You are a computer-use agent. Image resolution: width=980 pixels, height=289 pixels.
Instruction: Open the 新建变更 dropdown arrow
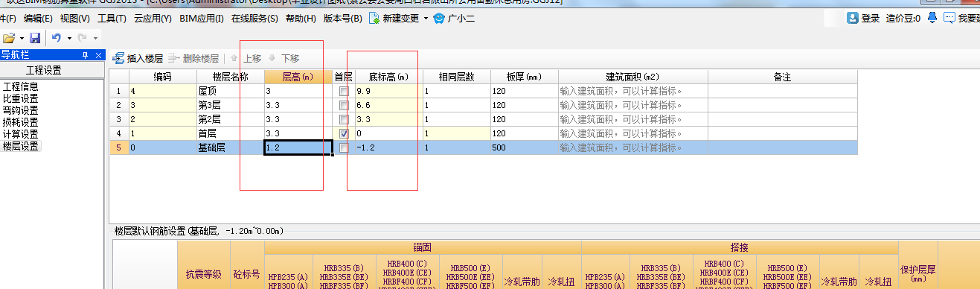(426, 18)
